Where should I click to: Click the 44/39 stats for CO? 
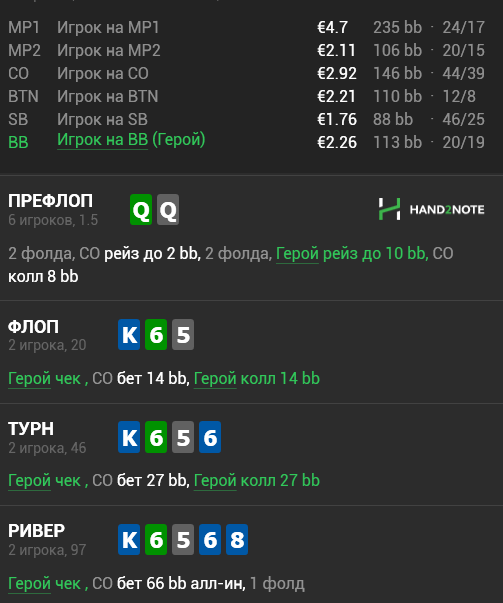tap(463, 73)
